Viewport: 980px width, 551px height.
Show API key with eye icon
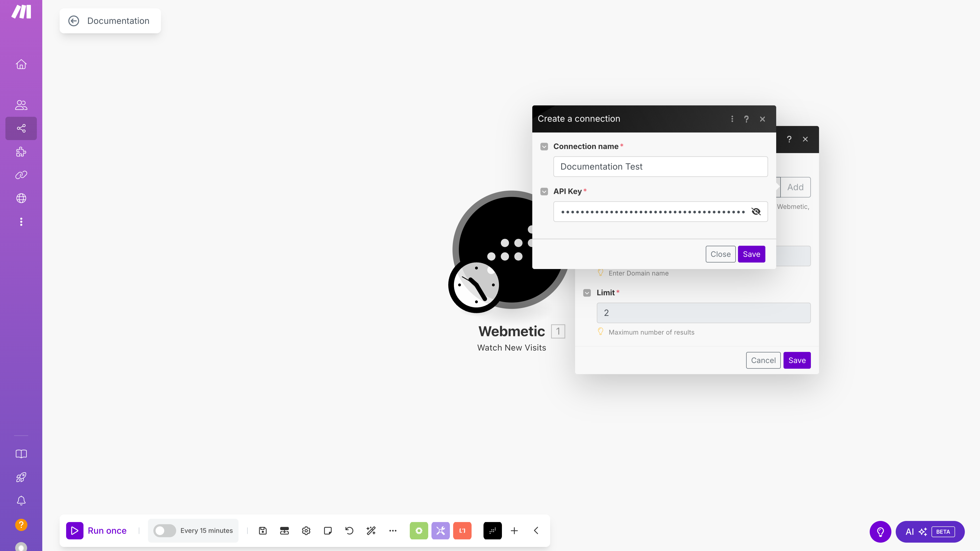coord(756,211)
